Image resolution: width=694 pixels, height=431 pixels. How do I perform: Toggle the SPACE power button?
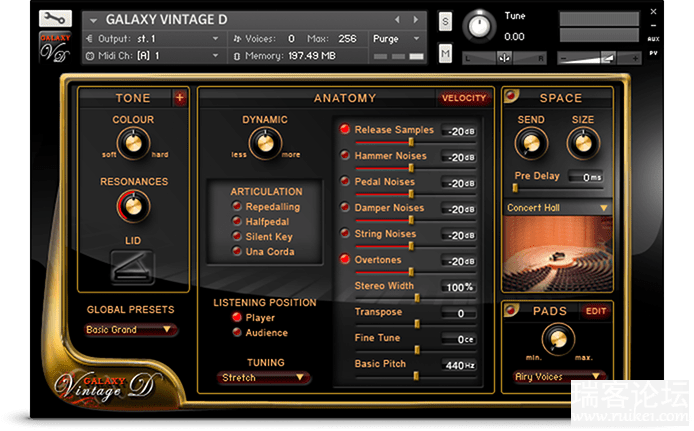tap(511, 95)
